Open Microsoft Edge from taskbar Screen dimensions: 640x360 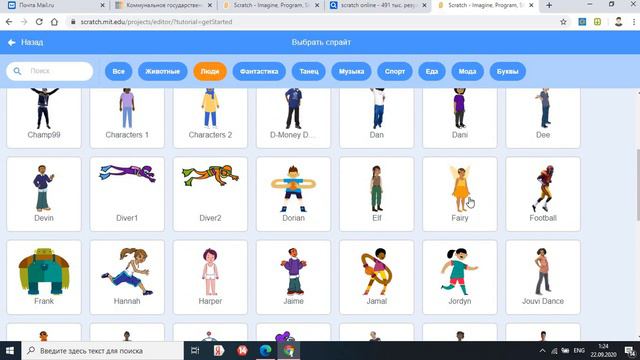pos(265,351)
